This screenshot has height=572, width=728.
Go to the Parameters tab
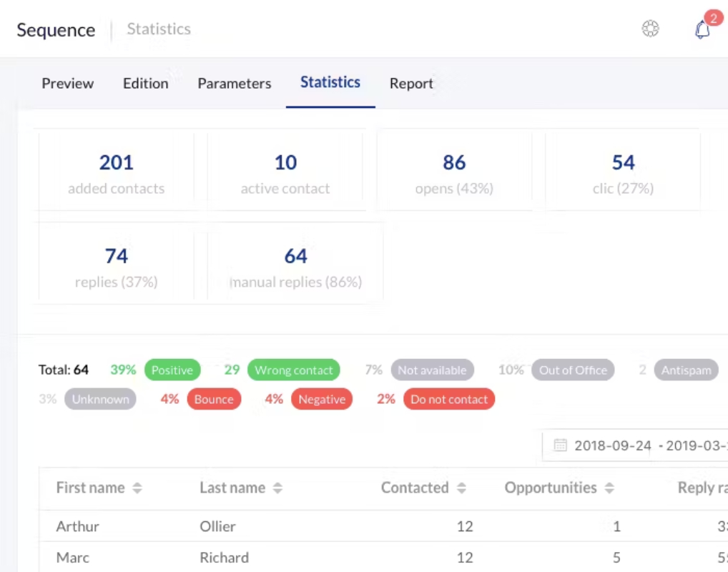235,84
